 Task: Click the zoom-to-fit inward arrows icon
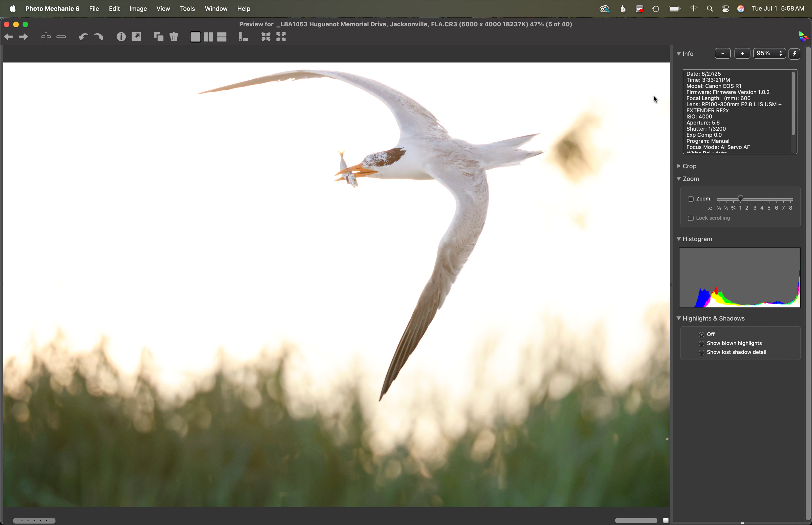coord(266,37)
